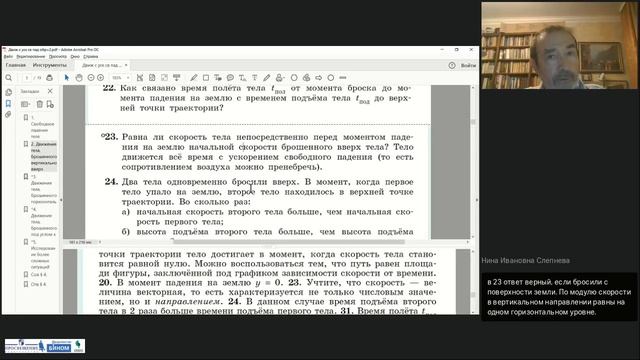
Task: Click the delete bookmark trash icon
Action: click(x=40, y=104)
